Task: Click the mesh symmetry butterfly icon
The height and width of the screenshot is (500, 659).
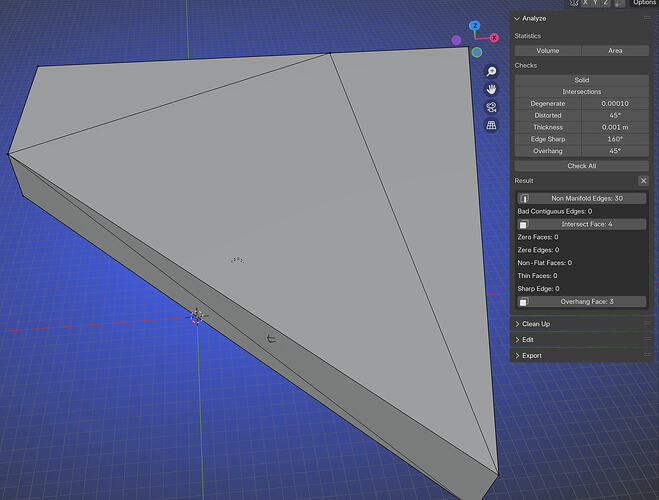Action: (x=574, y=3)
